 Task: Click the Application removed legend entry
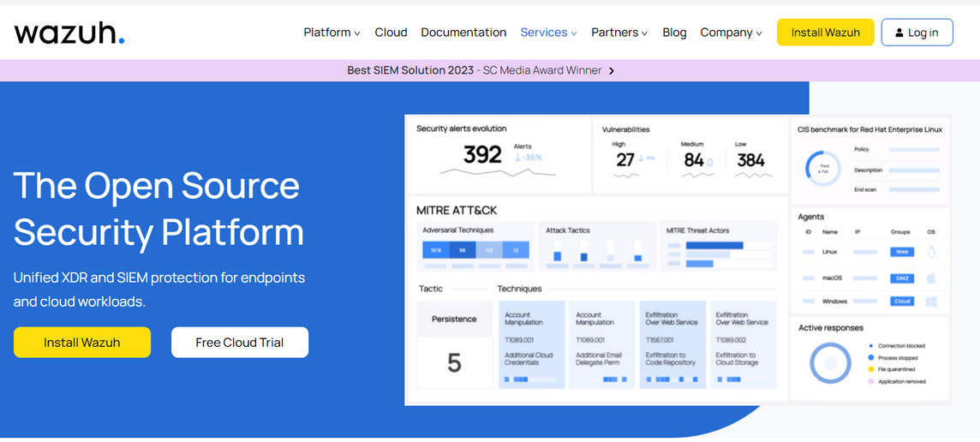coord(897,381)
